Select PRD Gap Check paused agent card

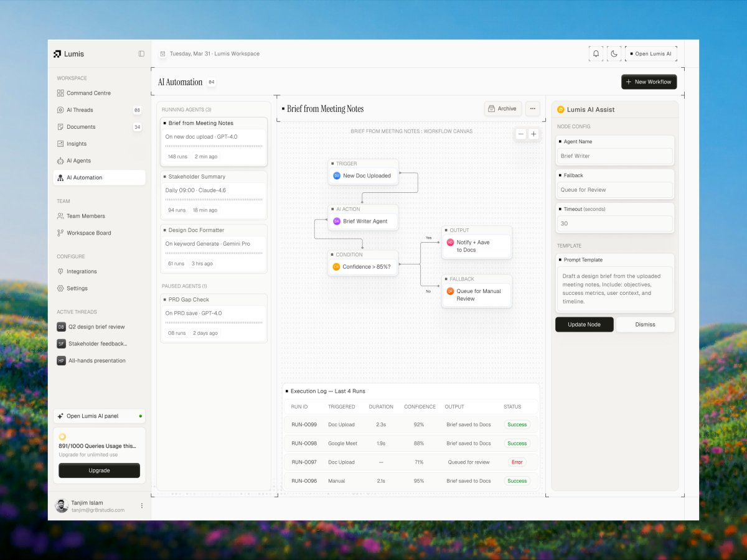[x=214, y=319]
